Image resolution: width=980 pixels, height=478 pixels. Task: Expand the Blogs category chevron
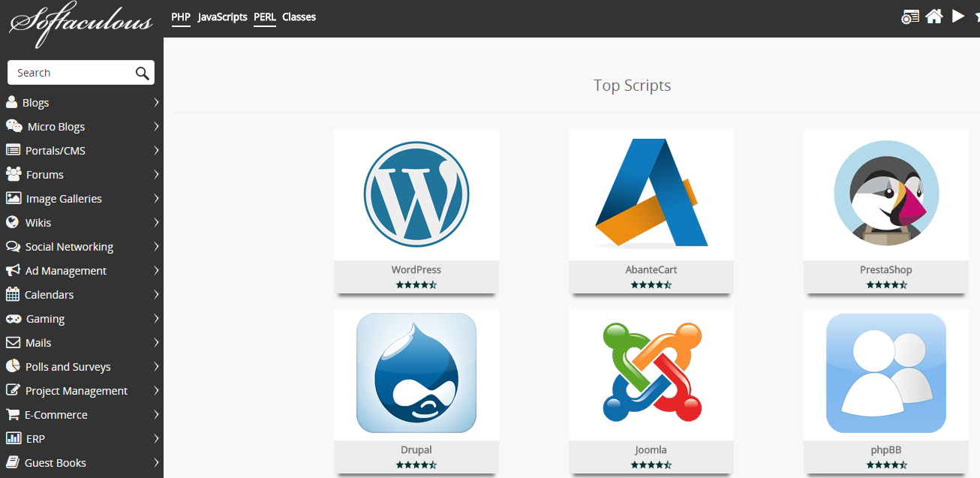click(x=156, y=102)
